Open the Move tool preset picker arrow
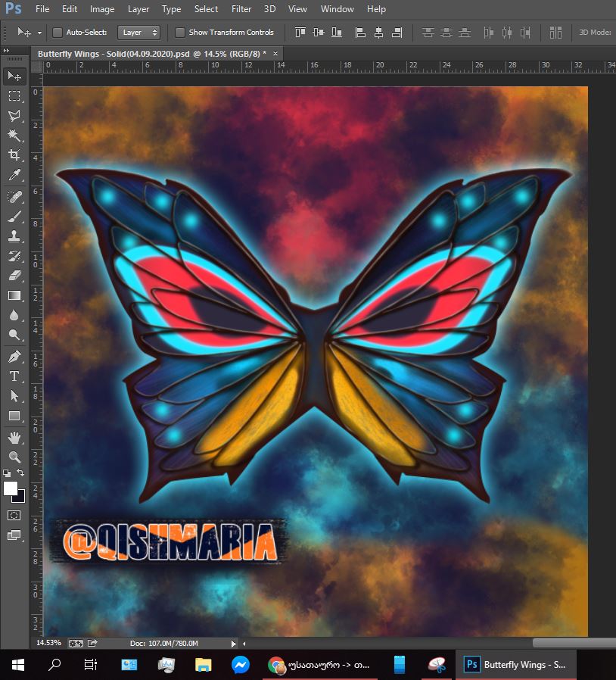Screen dimensions: 616x680 39,33
